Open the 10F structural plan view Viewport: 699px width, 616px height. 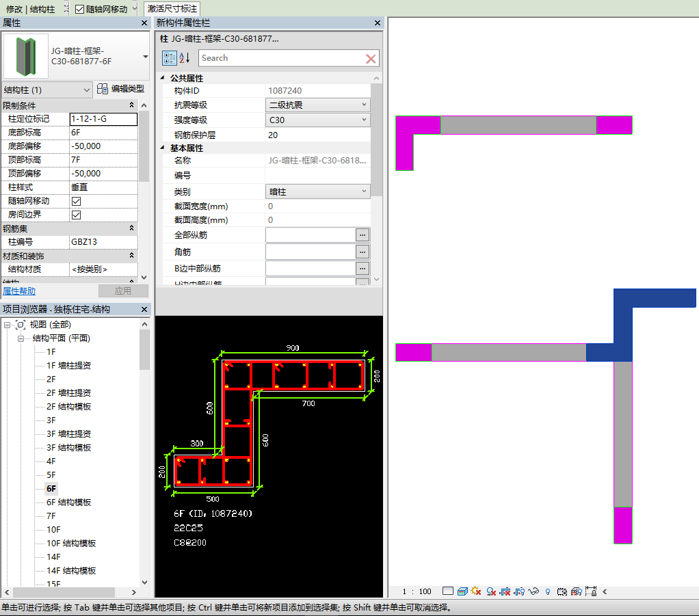pyautogui.click(x=53, y=530)
